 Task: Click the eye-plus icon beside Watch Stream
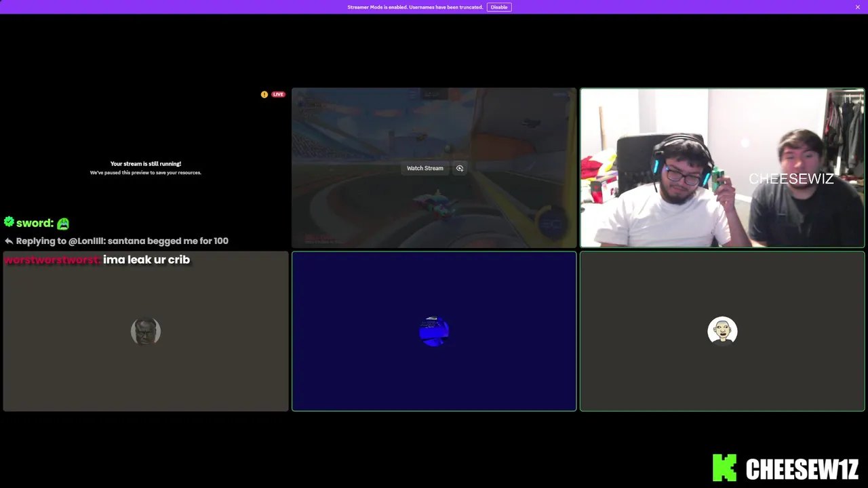tap(460, 168)
